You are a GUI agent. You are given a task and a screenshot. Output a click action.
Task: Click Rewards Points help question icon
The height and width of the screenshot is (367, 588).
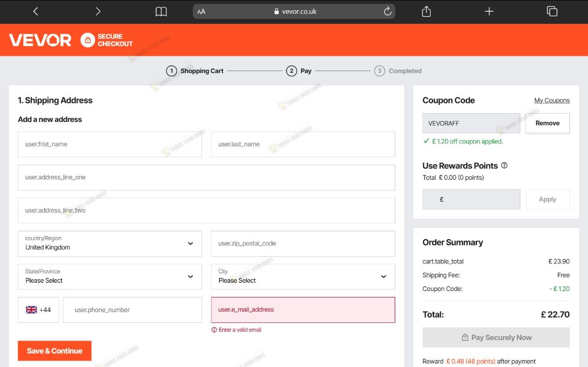click(504, 165)
